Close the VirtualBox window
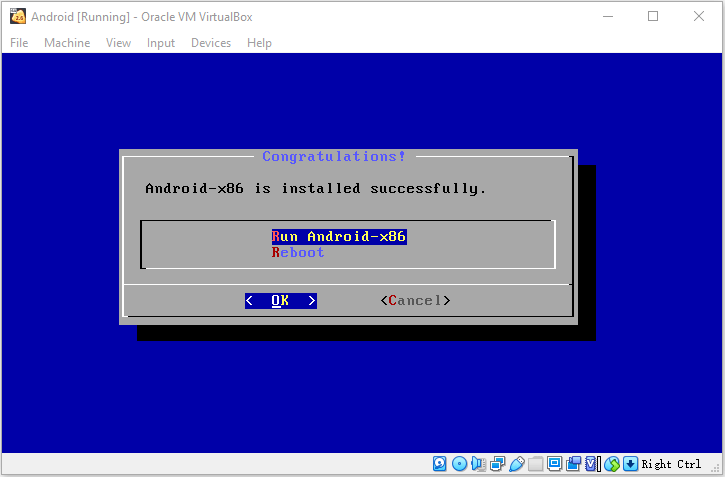 tap(699, 17)
